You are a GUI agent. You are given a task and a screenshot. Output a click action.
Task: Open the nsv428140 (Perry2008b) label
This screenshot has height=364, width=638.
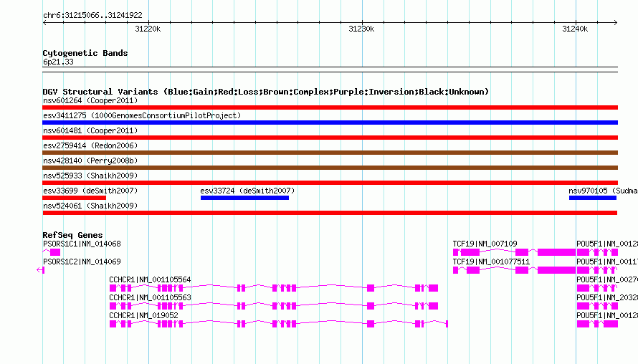click(90, 161)
